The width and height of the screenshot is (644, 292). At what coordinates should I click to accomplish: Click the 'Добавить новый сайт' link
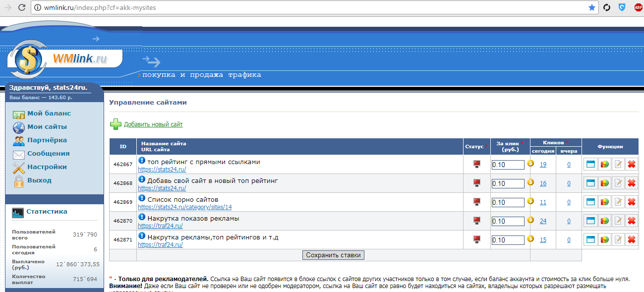pos(153,124)
